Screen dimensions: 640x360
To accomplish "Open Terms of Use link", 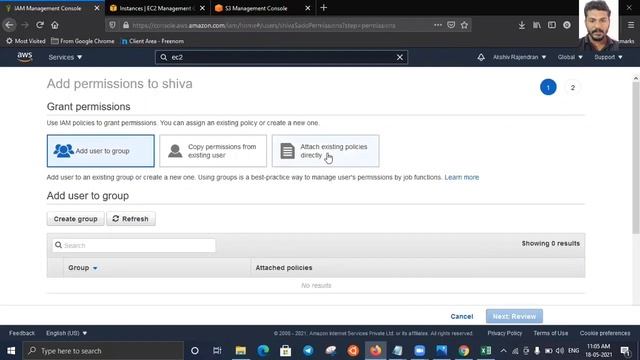I will [551, 333].
